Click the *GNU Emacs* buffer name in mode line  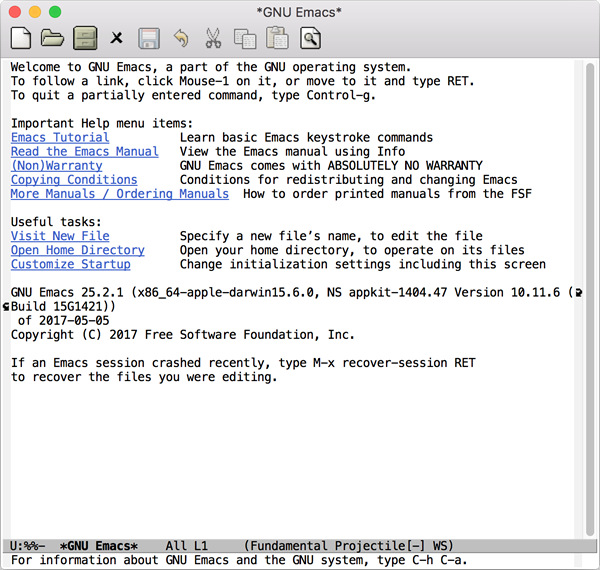[x=99, y=546]
